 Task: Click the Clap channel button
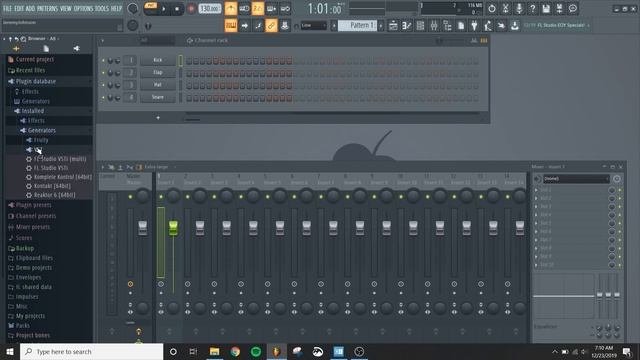(158, 72)
